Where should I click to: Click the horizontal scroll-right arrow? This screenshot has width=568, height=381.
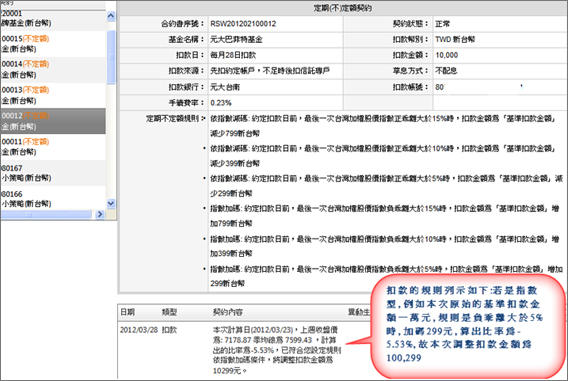coord(100,214)
